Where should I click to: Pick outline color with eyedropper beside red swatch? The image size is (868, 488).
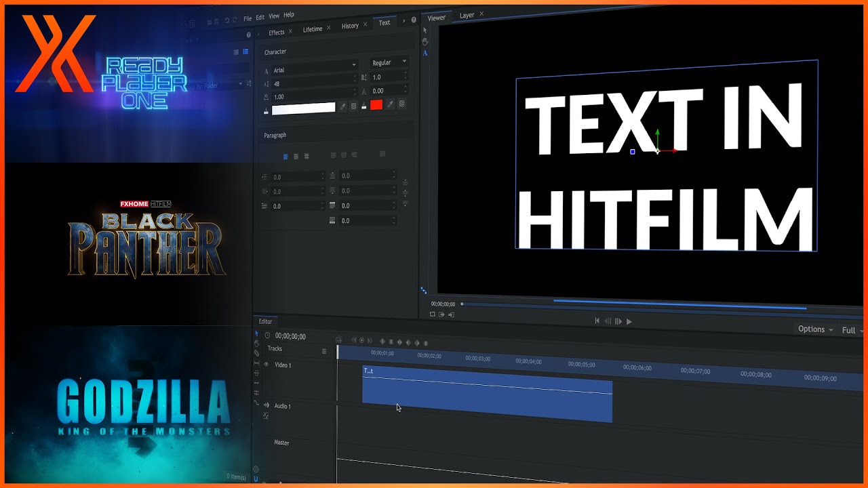(390, 104)
